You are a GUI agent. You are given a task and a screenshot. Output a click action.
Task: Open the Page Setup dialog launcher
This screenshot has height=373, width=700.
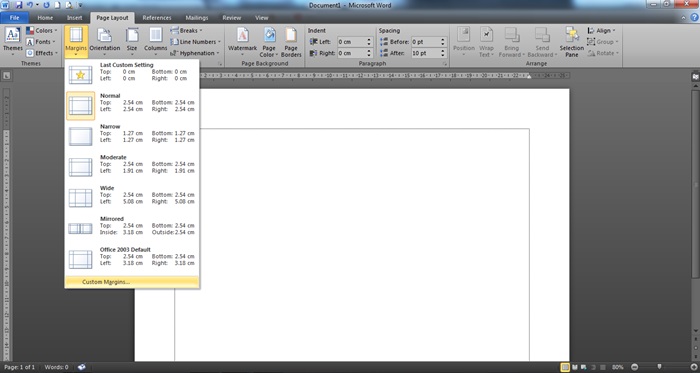(220, 64)
